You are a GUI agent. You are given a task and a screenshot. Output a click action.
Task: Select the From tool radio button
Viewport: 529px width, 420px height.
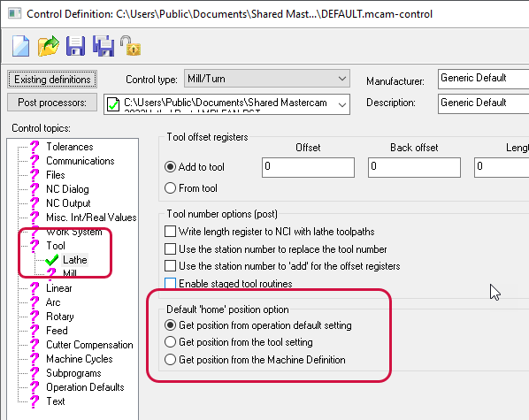coord(170,188)
